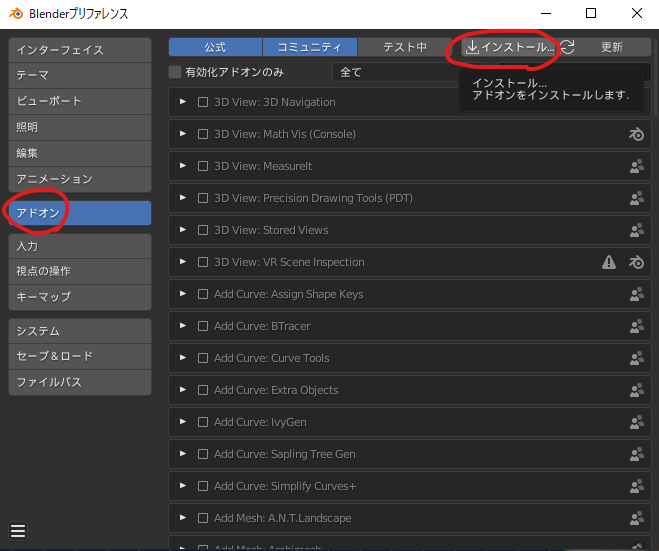This screenshot has height=551, width=659.
Task: Click community icon on Sapling Tree Gen row
Action: [x=636, y=454]
